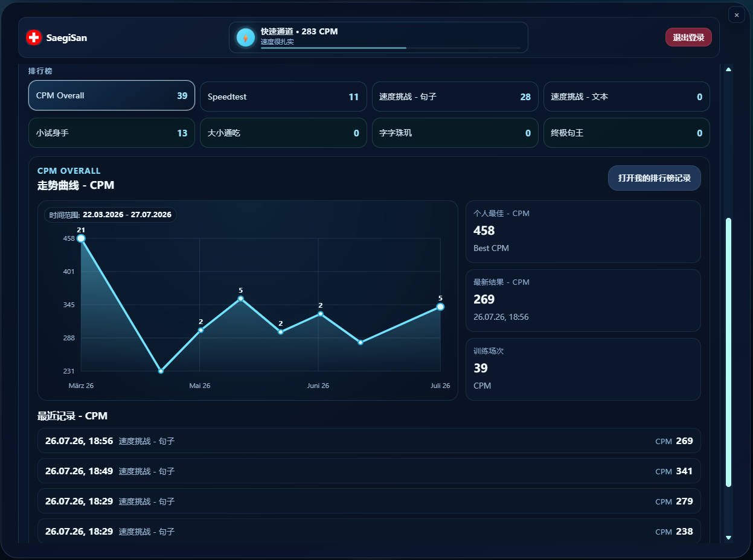This screenshot has height=560, width=753.
Task: Click the lowest chart point at 231
Action: [161, 371]
